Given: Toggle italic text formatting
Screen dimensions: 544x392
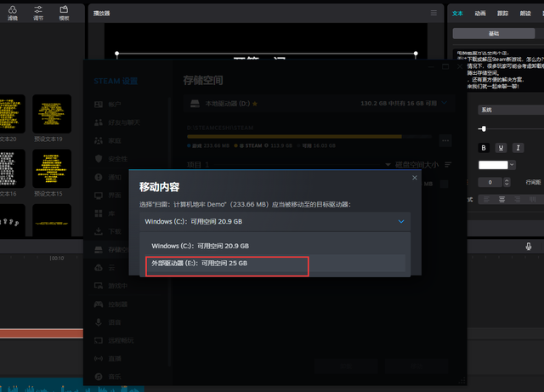Looking at the screenshot, I should [x=518, y=148].
